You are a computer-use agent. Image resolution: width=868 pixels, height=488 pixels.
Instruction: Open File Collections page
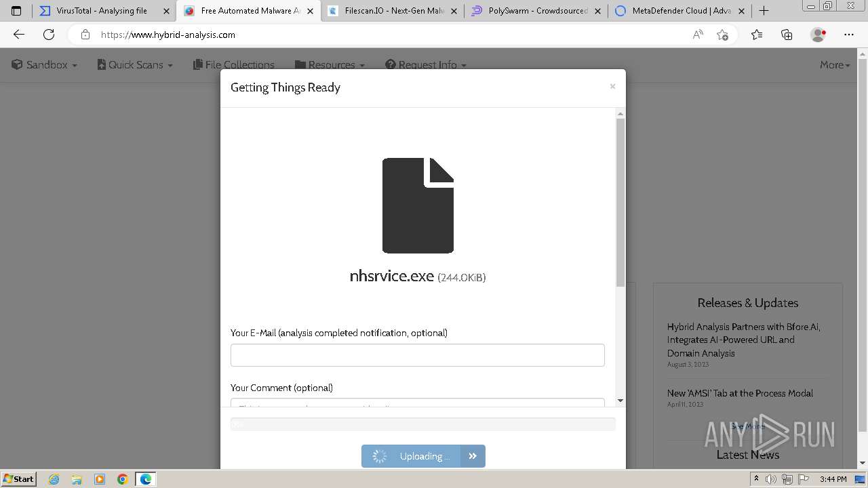coord(234,65)
